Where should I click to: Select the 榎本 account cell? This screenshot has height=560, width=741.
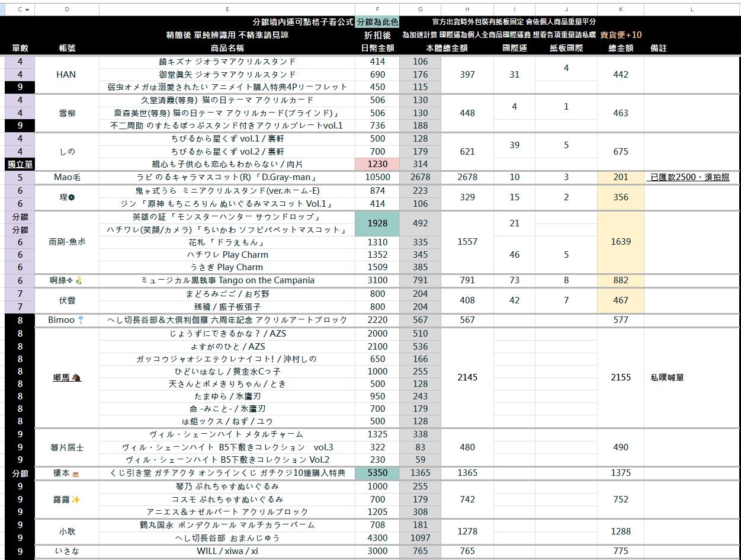pos(67,473)
